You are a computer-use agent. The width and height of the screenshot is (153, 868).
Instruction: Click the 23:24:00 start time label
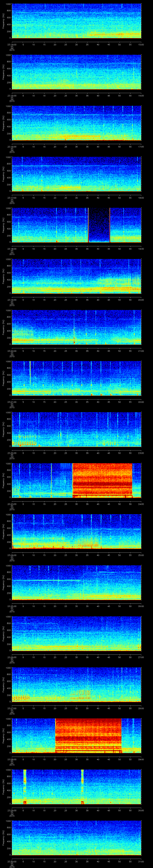pos(12,555)
